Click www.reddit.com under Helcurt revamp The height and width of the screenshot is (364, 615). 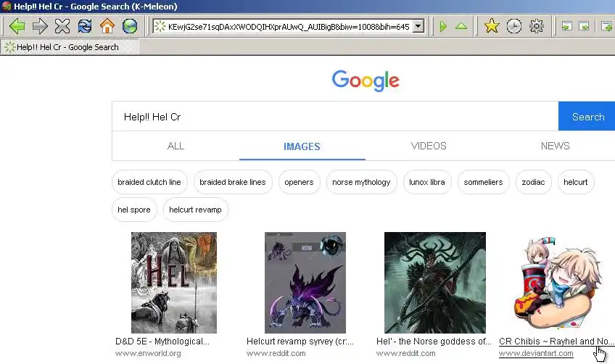click(x=276, y=353)
